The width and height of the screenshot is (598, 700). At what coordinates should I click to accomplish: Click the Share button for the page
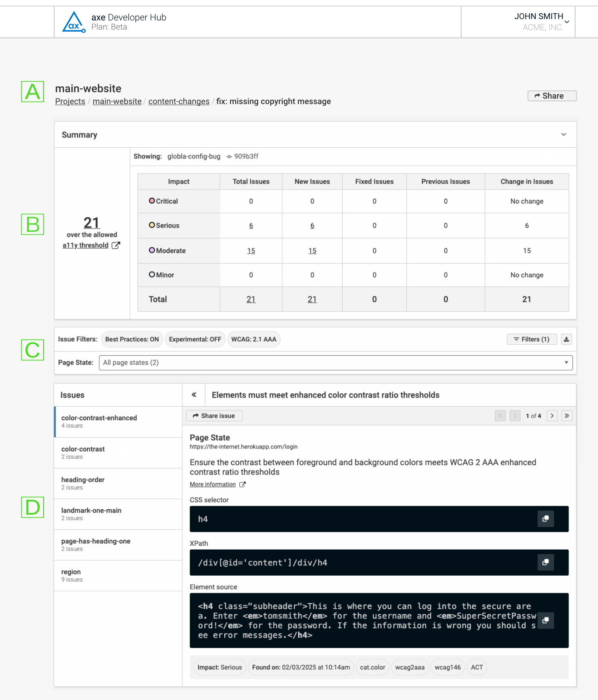552,96
